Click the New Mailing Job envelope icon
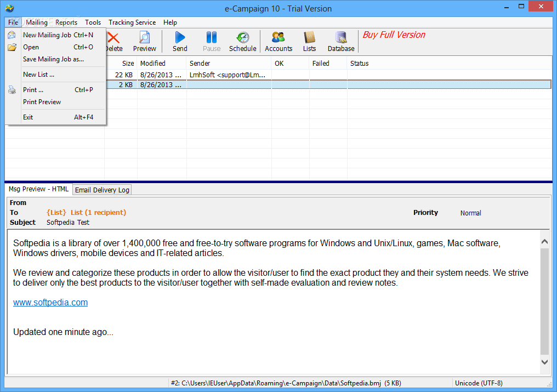This screenshot has height=392, width=557. tap(12, 35)
